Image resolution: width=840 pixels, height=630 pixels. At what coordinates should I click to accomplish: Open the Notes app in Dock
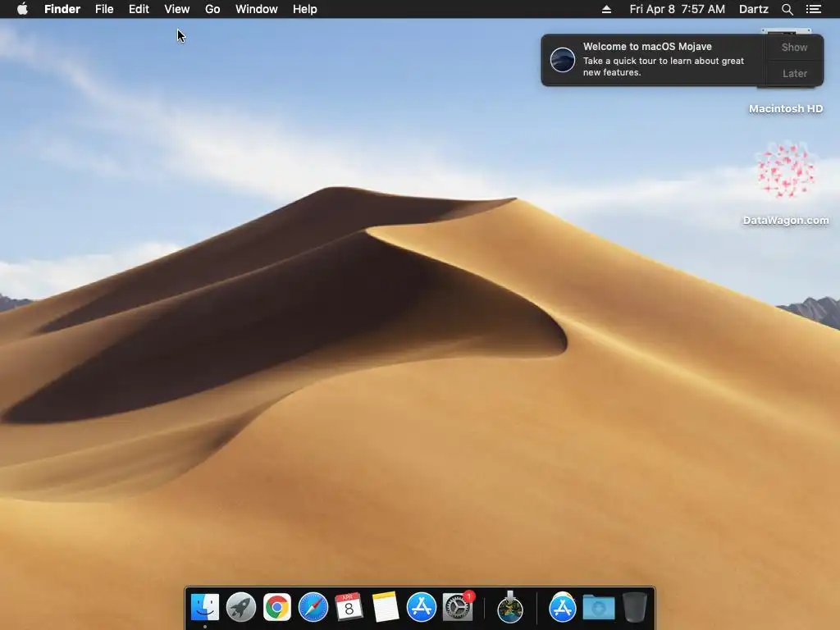(386, 607)
